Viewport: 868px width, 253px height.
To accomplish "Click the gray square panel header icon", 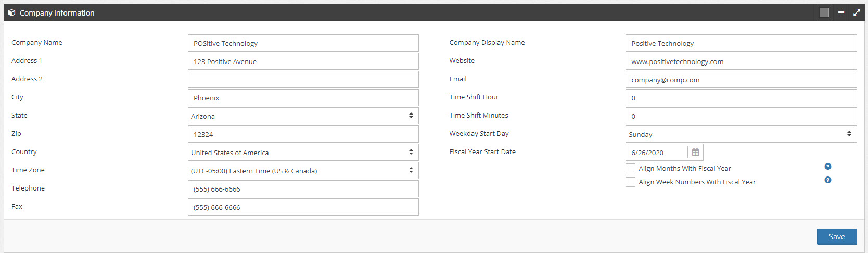I will pyautogui.click(x=824, y=12).
